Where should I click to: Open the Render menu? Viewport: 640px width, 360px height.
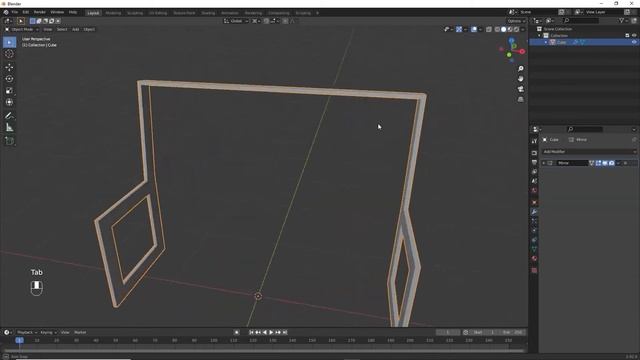tap(40, 12)
